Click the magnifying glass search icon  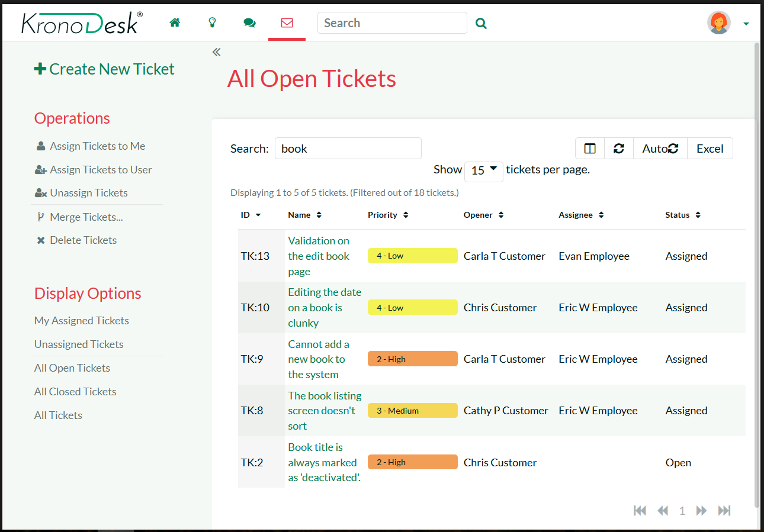click(x=481, y=24)
